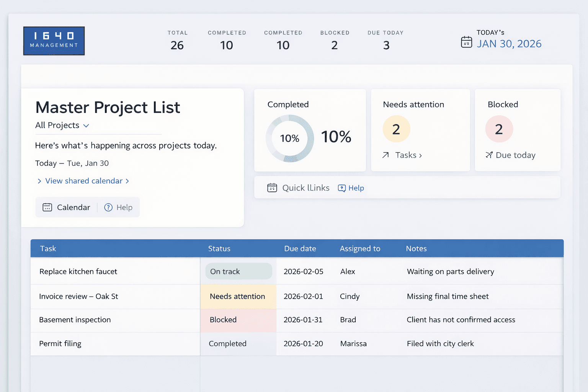
Task: Click assignee Cindy
Action: tap(350, 296)
